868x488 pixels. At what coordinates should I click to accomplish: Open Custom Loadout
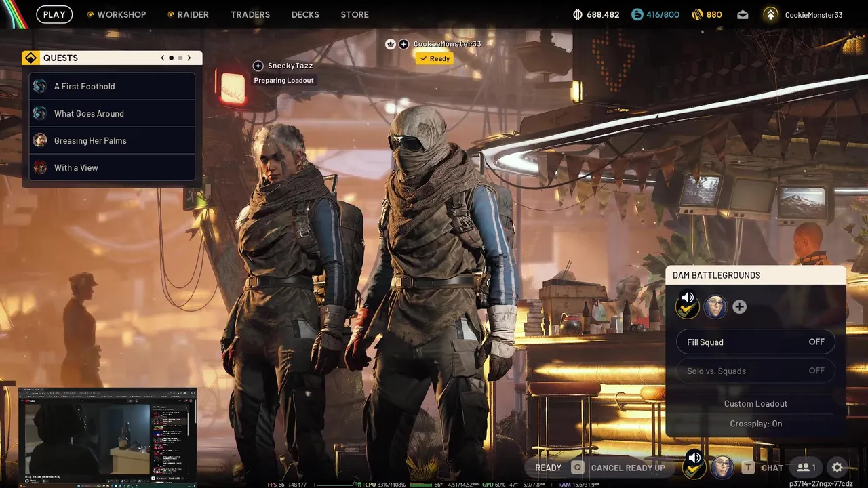[x=755, y=403]
